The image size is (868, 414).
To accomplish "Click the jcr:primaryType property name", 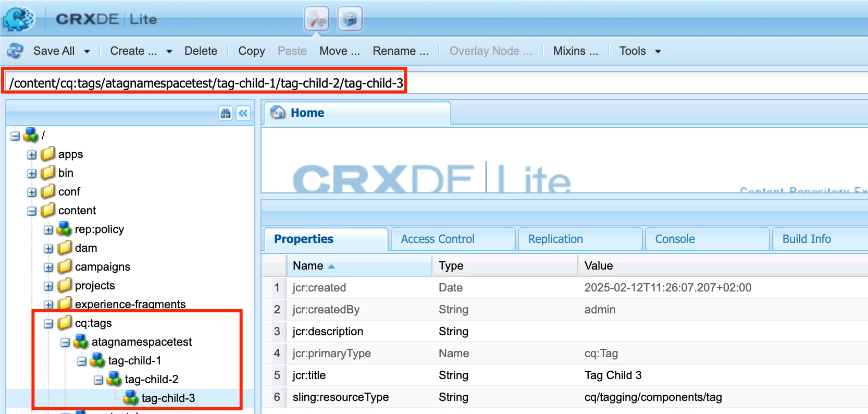I will click(332, 354).
